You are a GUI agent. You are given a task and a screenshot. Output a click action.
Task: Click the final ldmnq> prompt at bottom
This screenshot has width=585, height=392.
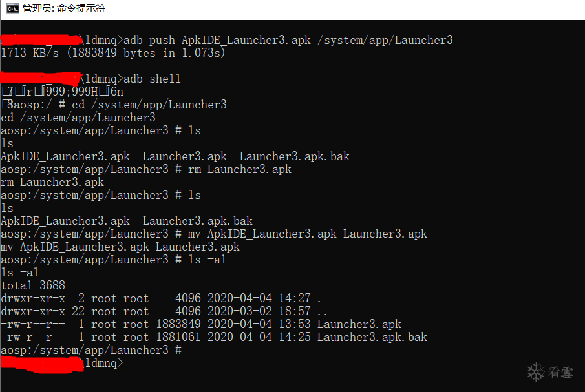tap(103, 364)
